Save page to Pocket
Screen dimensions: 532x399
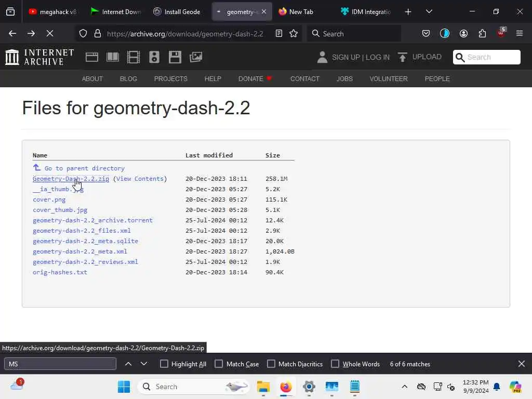pyautogui.click(x=426, y=34)
